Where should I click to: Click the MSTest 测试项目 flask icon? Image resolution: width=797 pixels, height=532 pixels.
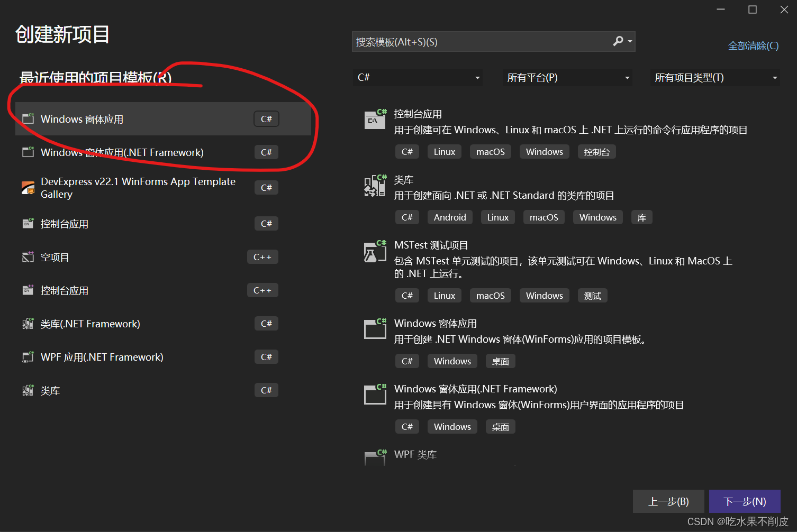(375, 251)
